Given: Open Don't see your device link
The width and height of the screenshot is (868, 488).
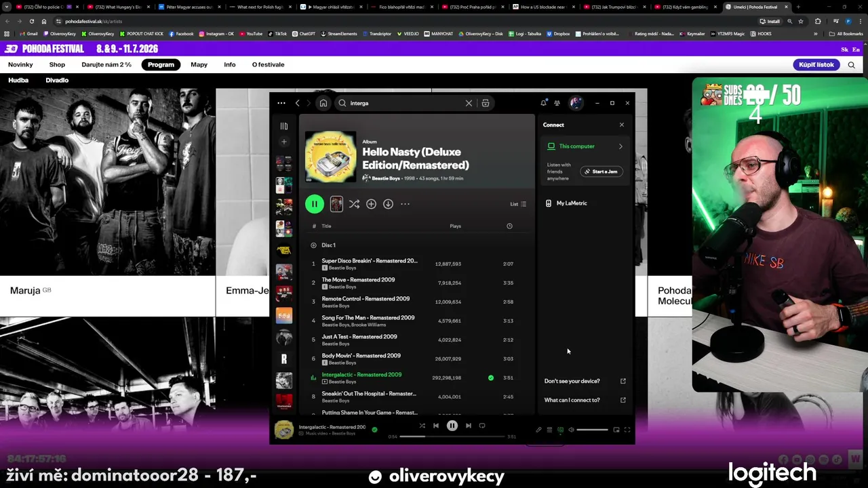Looking at the screenshot, I should 585,381.
